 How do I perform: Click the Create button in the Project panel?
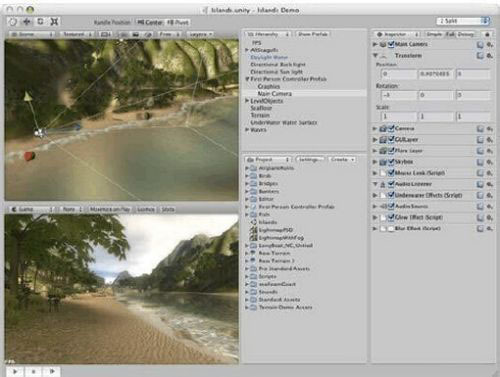pos(342,160)
